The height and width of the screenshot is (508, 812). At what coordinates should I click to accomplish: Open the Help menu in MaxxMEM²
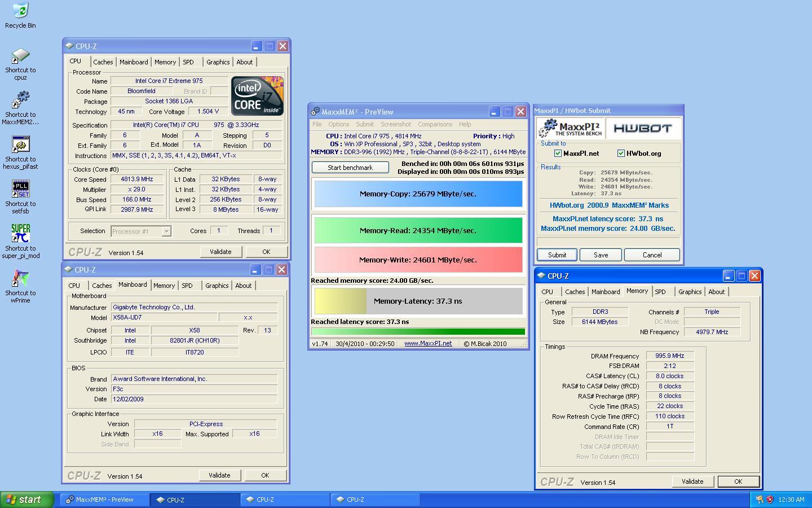(465, 124)
